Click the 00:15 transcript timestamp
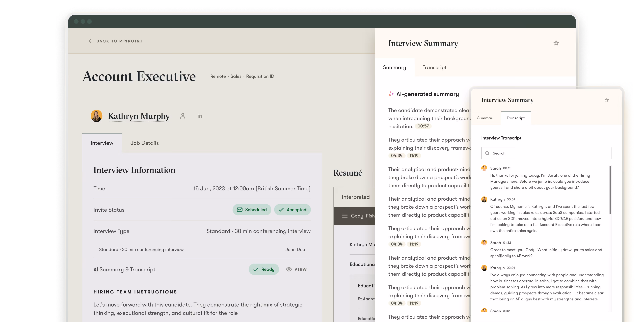Image resolution: width=644 pixels, height=322 pixels. point(507,168)
